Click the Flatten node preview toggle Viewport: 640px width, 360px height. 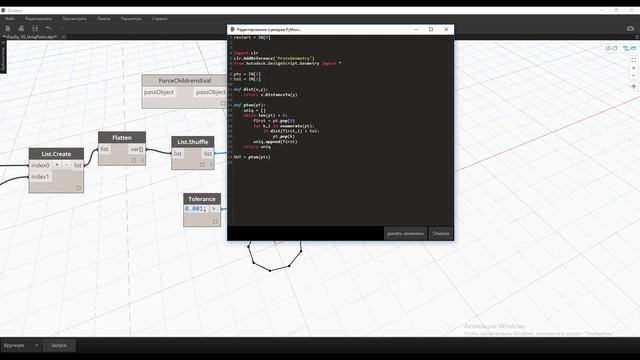(134, 160)
